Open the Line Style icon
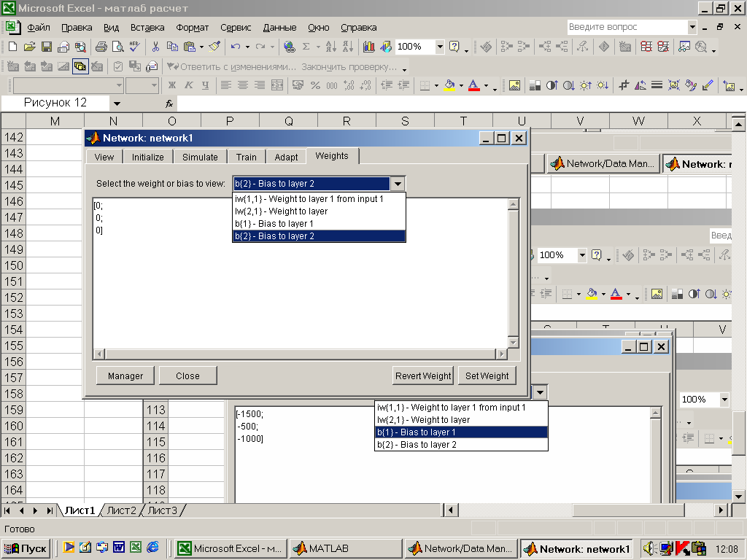The width and height of the screenshot is (747, 560). (x=657, y=86)
